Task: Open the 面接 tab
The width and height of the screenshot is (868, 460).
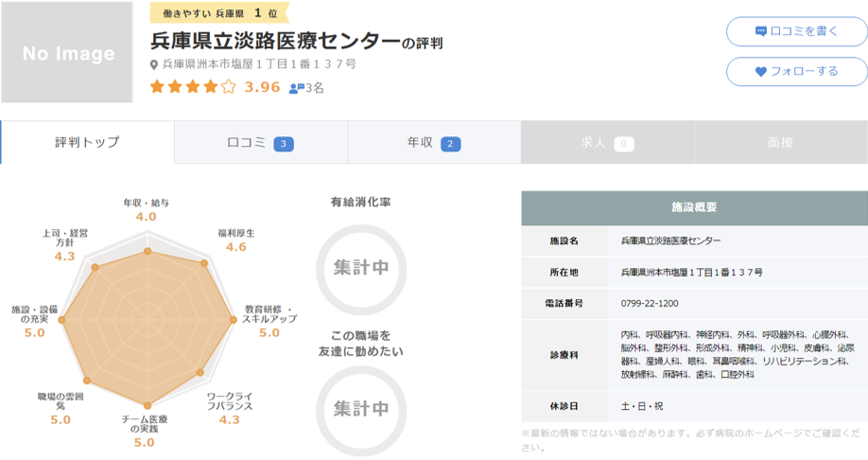Action: 780,142
